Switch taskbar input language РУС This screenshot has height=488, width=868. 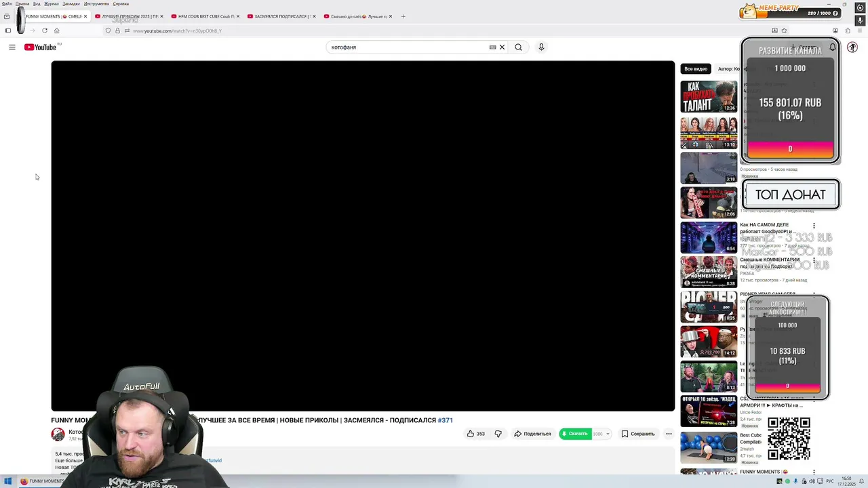tap(830, 481)
